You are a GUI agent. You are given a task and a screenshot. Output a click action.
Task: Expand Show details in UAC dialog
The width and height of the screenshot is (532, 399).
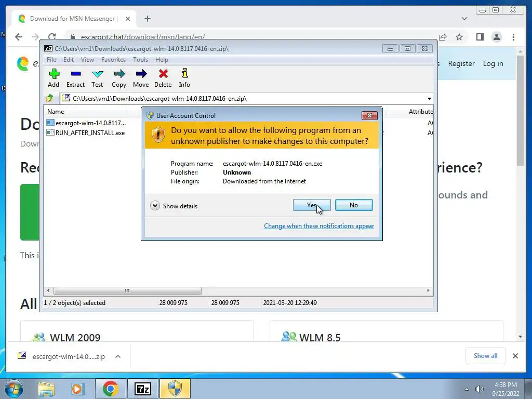click(x=174, y=206)
